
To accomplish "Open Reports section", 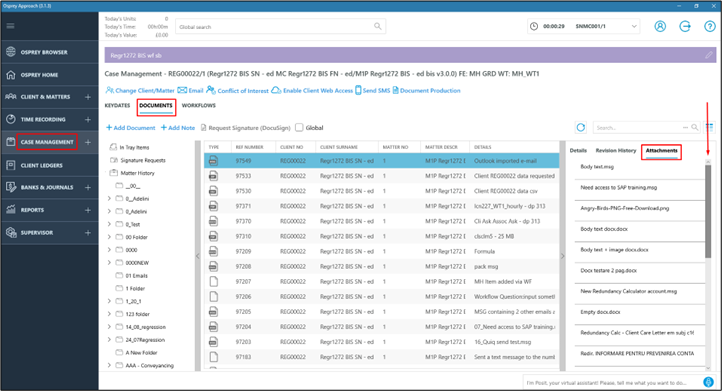I will pyautogui.click(x=32, y=210).
